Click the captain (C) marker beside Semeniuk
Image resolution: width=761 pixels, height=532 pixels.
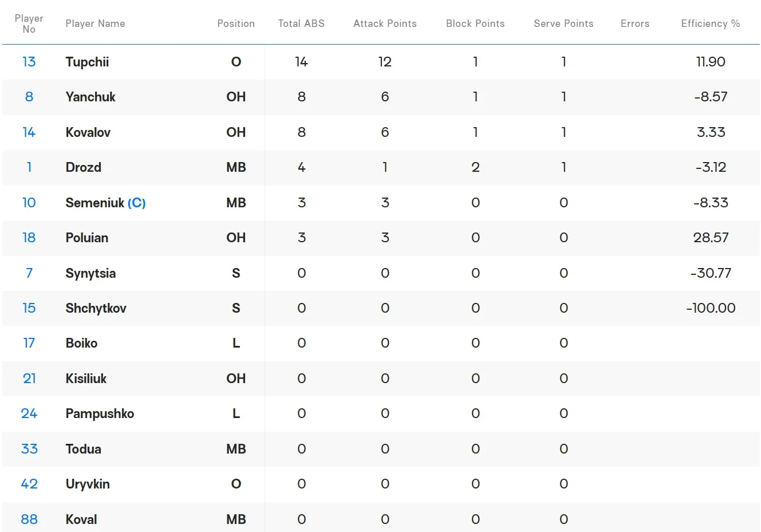tap(137, 203)
